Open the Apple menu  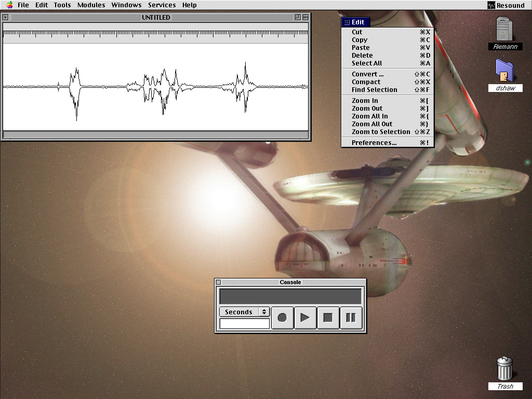(x=9, y=5)
